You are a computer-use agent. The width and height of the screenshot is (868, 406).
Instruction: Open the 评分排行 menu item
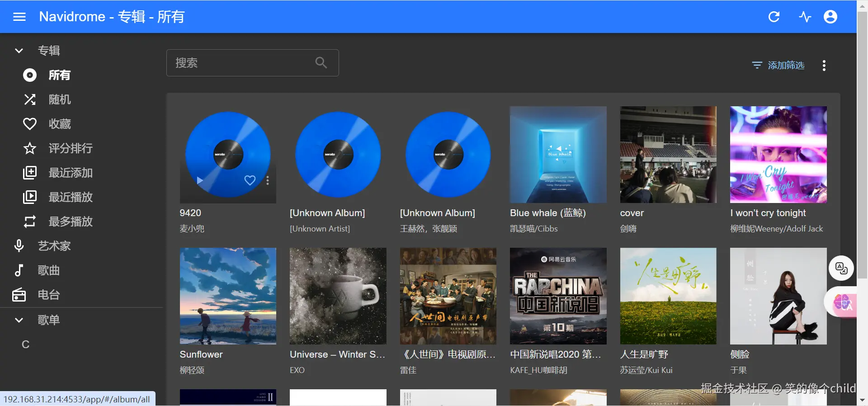point(81,148)
